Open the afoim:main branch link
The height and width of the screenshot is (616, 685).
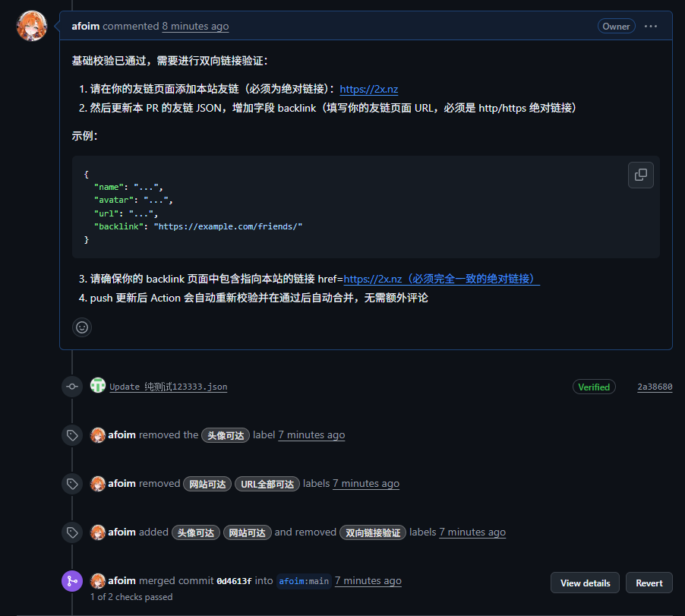[304, 581]
